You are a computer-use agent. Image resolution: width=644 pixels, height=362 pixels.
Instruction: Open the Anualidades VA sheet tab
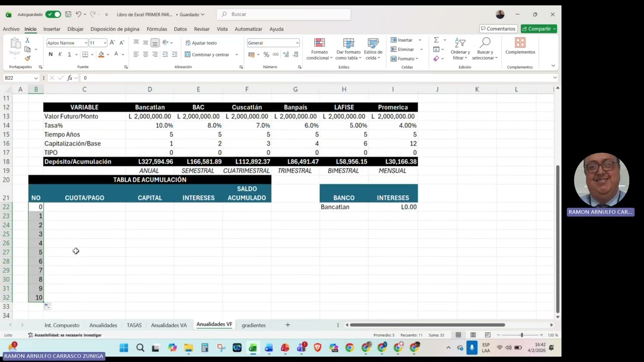[169, 325]
